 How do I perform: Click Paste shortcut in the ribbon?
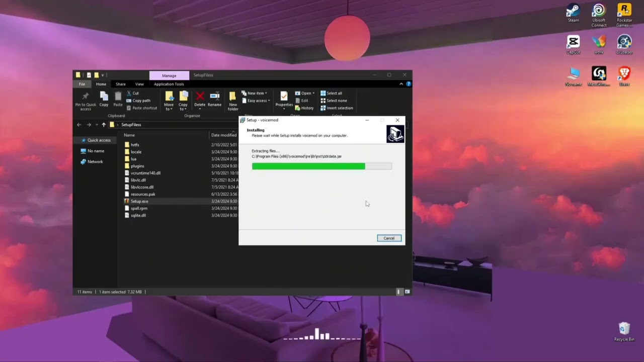coord(142,108)
